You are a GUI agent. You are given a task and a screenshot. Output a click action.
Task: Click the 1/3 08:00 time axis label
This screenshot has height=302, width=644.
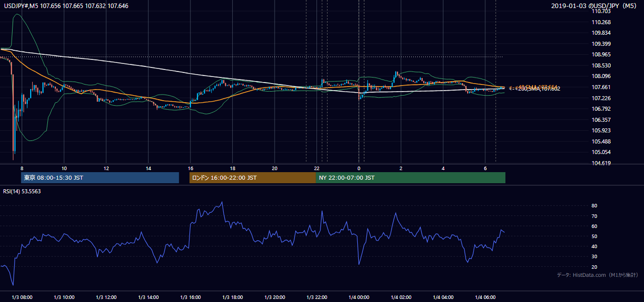(x=22, y=297)
